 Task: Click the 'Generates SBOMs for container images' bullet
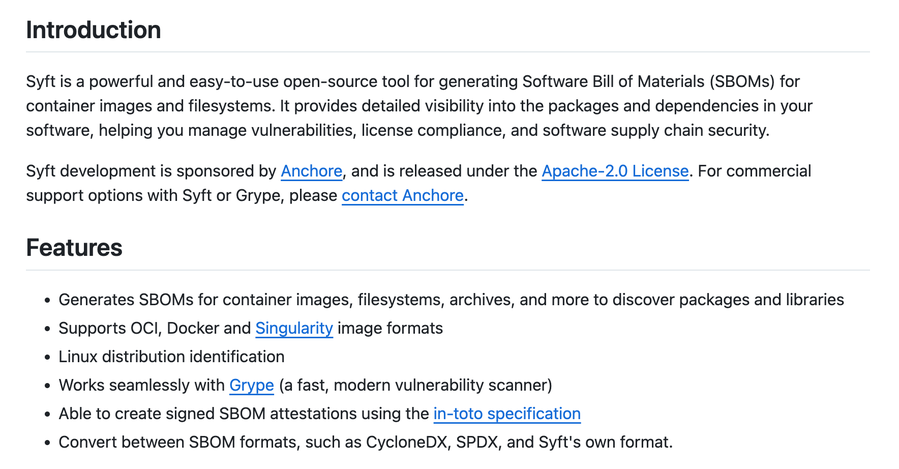[451, 300]
